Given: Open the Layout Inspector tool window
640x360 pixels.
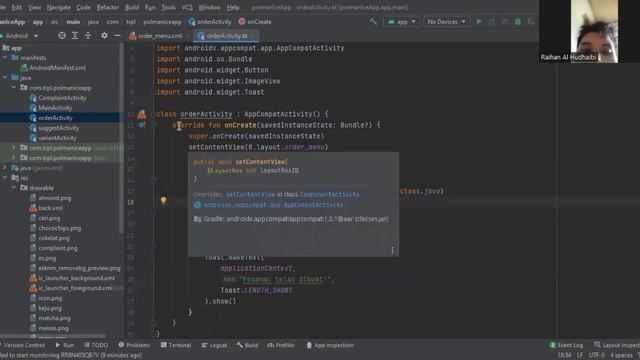Looking at the screenshot, I should pos(617,345).
